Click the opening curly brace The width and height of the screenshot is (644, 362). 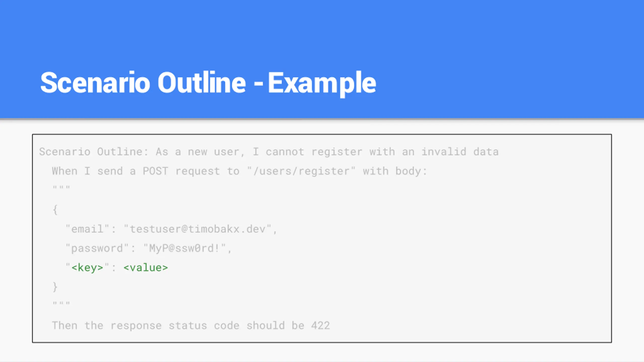(x=55, y=210)
